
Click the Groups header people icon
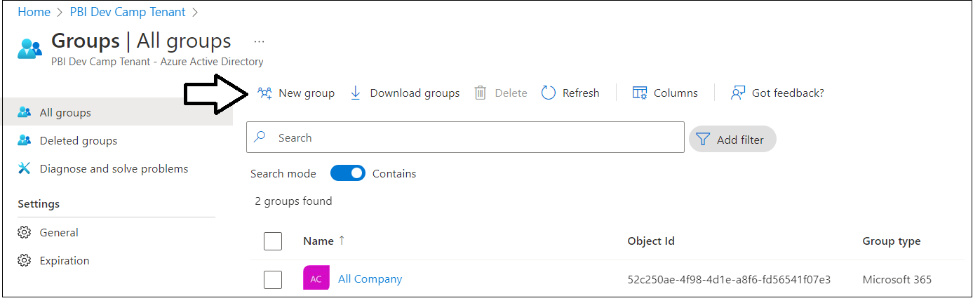pyautogui.click(x=30, y=48)
